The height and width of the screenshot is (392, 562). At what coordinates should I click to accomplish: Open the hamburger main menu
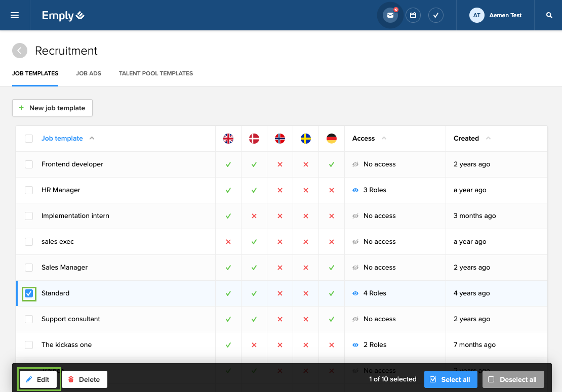click(15, 15)
